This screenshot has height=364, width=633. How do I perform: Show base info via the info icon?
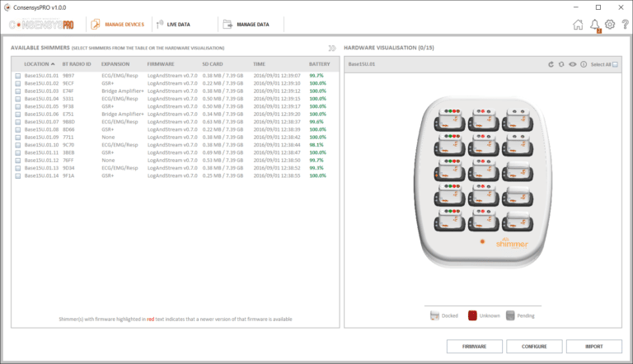click(584, 64)
